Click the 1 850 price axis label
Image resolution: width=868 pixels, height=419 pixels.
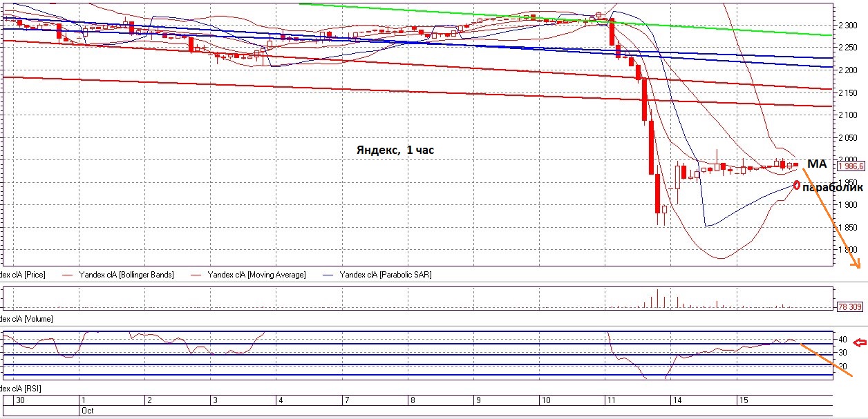[848, 228]
